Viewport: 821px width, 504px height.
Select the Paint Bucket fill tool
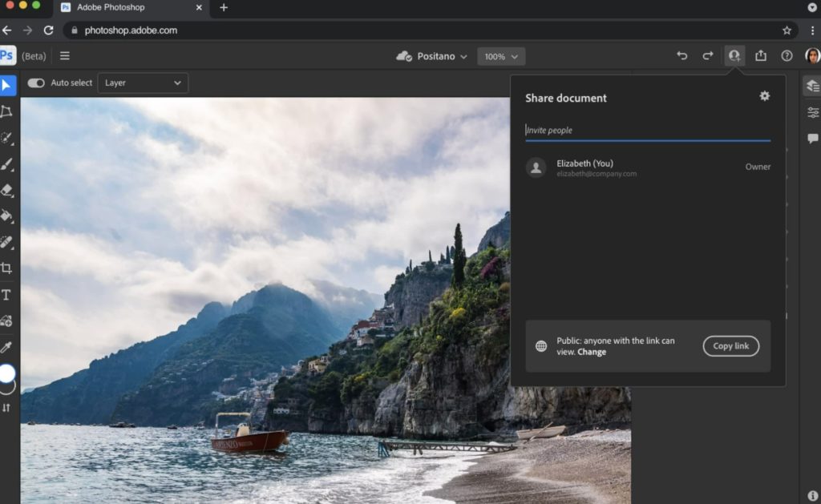tap(6, 216)
